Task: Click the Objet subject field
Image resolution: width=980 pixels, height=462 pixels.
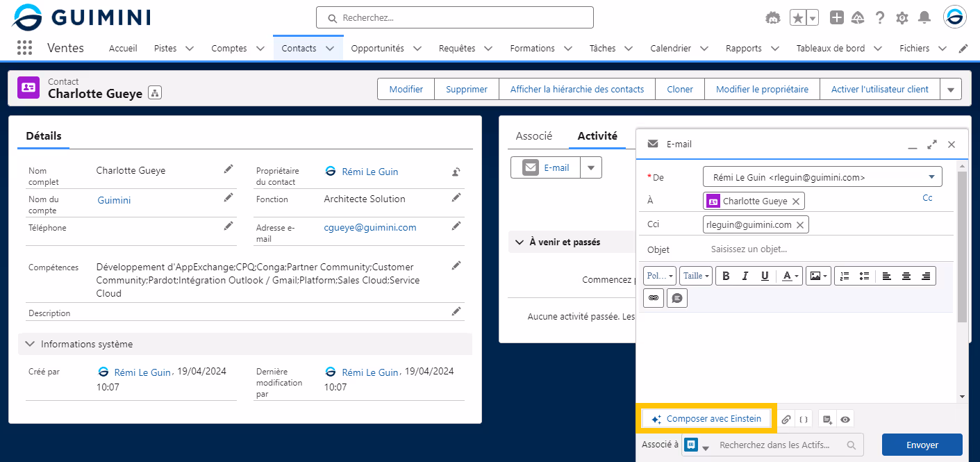Action: [827, 249]
